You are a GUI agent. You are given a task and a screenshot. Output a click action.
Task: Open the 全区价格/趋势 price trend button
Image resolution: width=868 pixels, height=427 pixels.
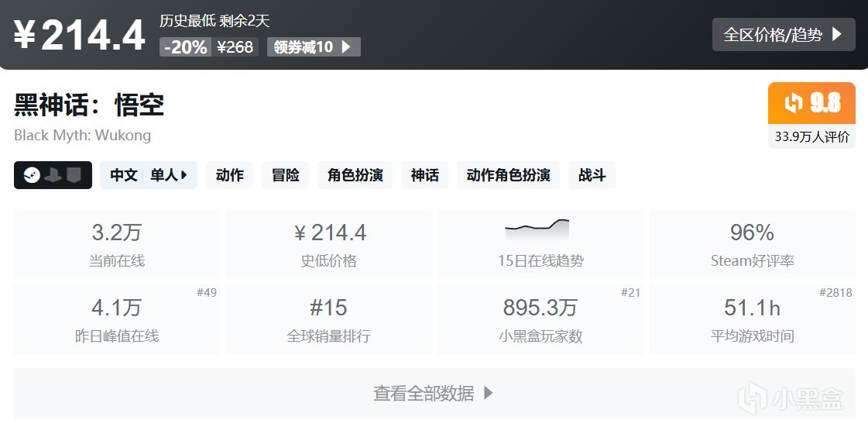point(784,34)
